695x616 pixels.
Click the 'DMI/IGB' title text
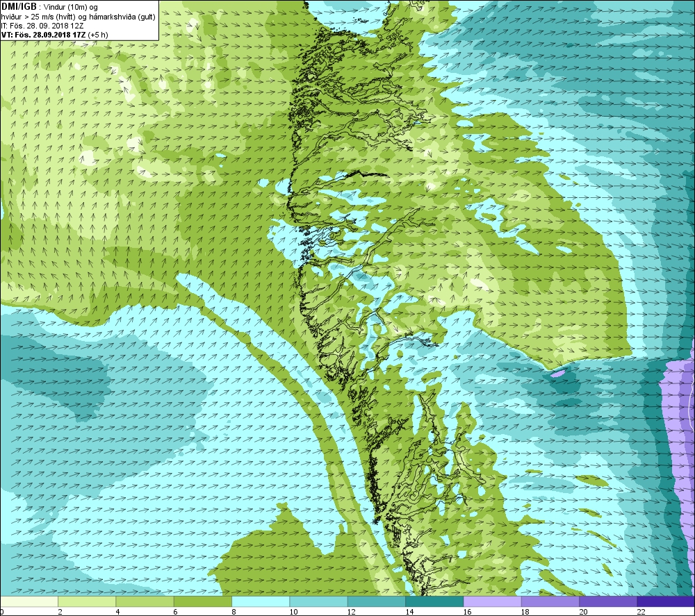coord(19,7)
